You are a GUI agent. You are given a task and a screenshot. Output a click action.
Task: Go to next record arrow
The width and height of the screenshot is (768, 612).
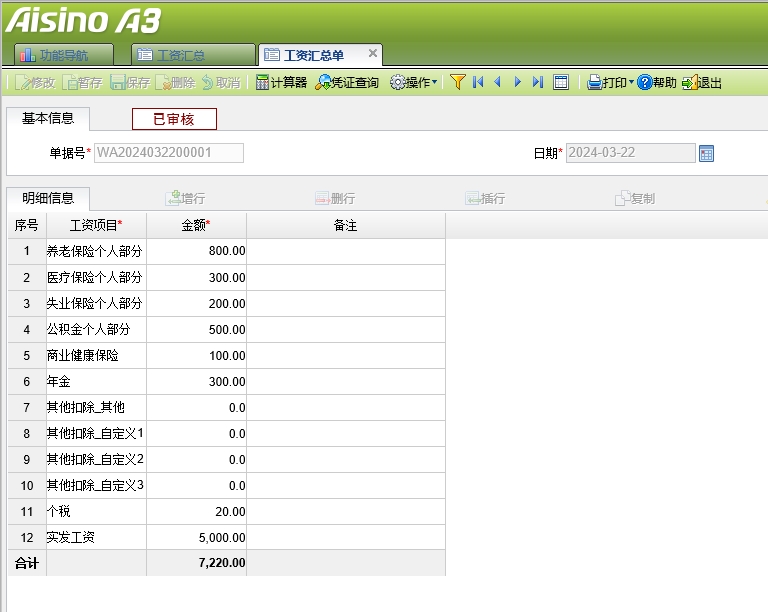pyautogui.click(x=518, y=82)
